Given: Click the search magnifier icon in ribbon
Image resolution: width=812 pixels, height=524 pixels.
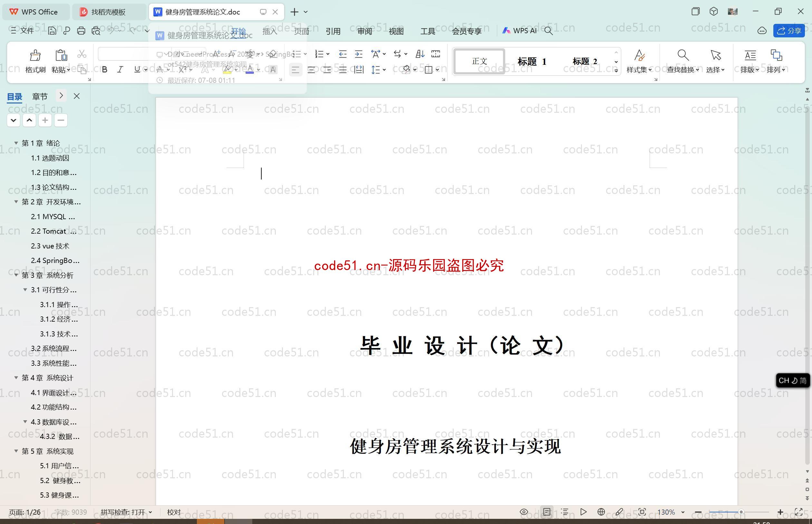Looking at the screenshot, I should 548,31.
